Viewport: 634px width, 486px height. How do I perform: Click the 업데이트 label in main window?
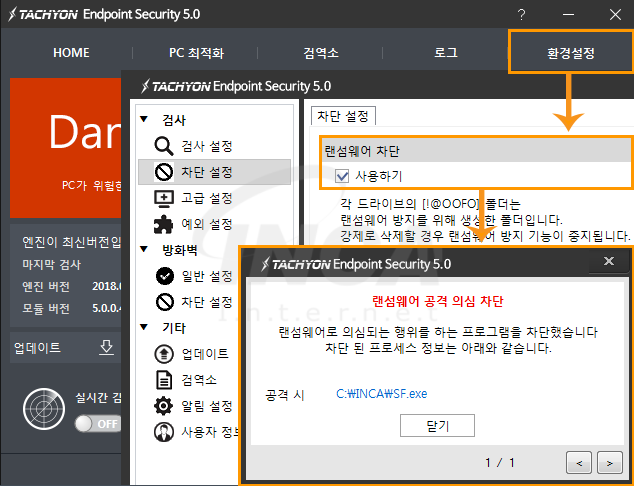point(37,348)
